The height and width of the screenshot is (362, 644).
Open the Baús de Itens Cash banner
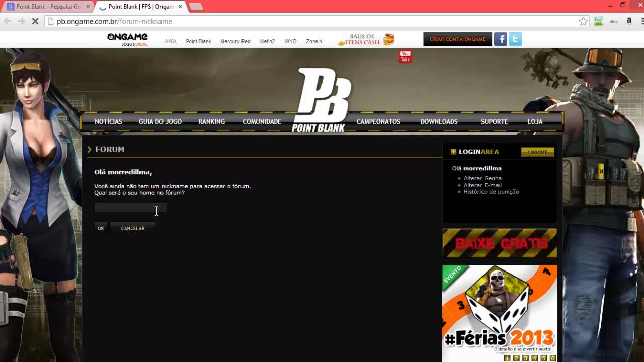tap(366, 39)
